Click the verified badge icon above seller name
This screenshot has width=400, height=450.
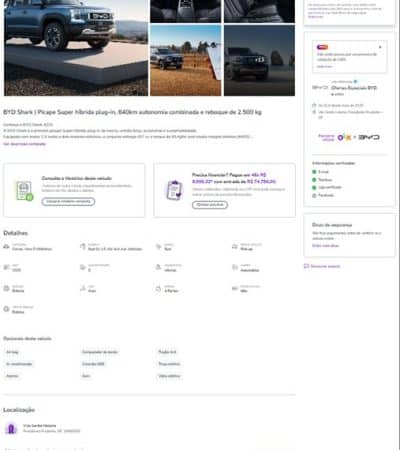(x=355, y=81)
